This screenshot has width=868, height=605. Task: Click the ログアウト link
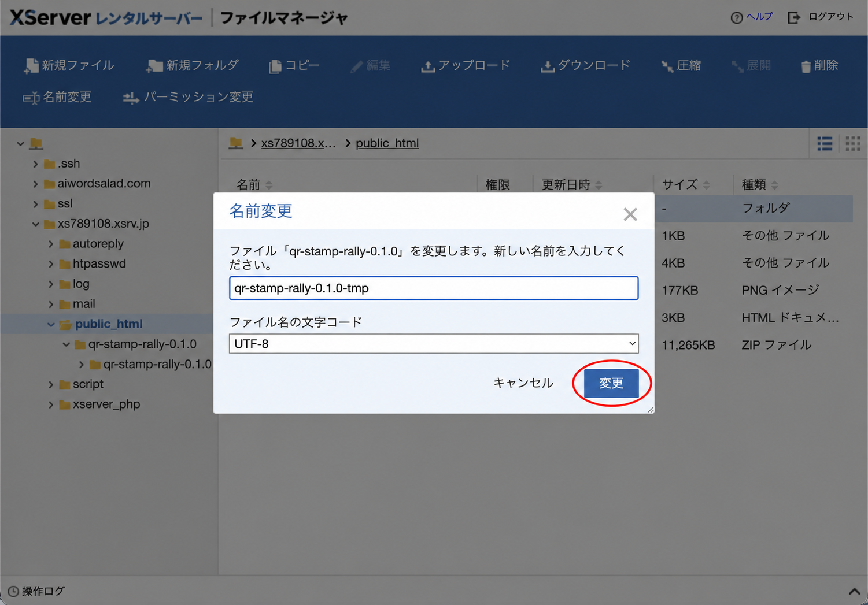821,17
